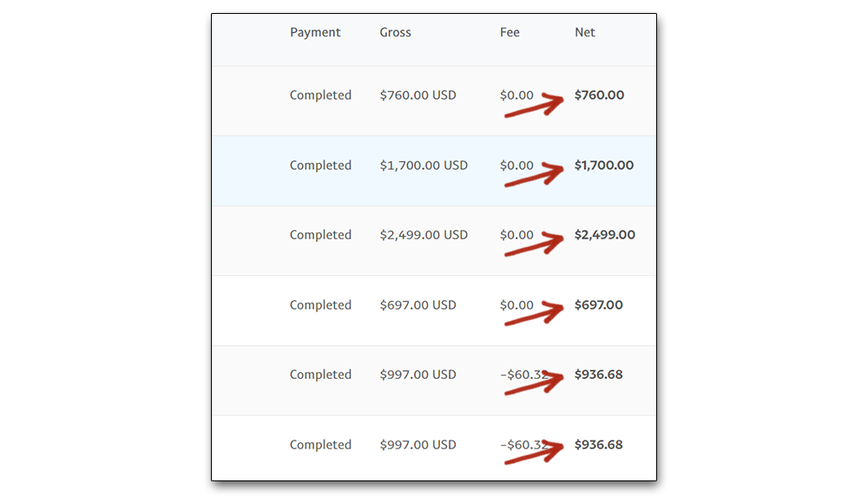Click the net amount $2,499.00
868x503 pixels.
click(604, 235)
